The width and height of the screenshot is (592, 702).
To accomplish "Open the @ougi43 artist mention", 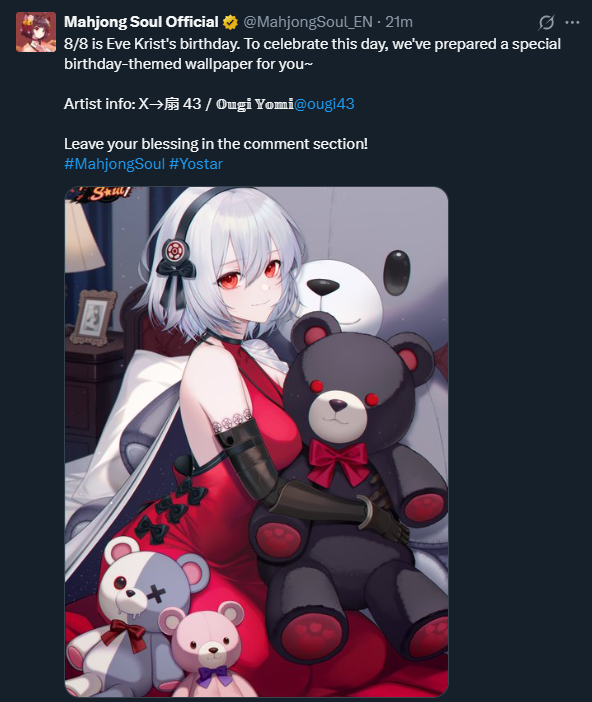I will pyautogui.click(x=324, y=104).
